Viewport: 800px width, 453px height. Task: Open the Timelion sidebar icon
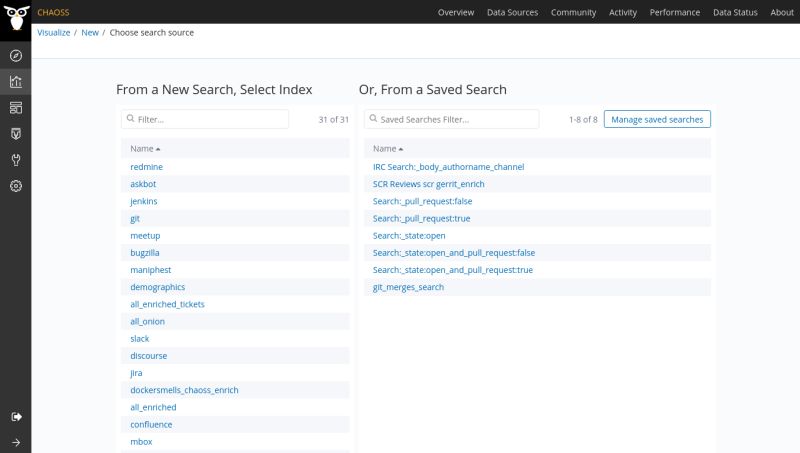point(16,133)
